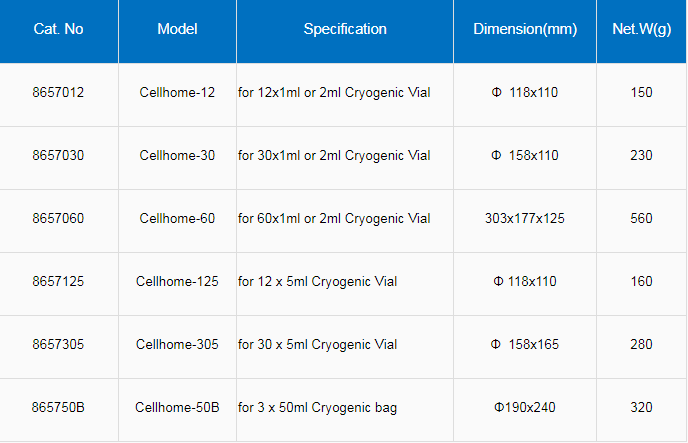Click the 3 x 50ml Cryogenic bag specification
This screenshot has height=443, width=688.
coord(317,408)
